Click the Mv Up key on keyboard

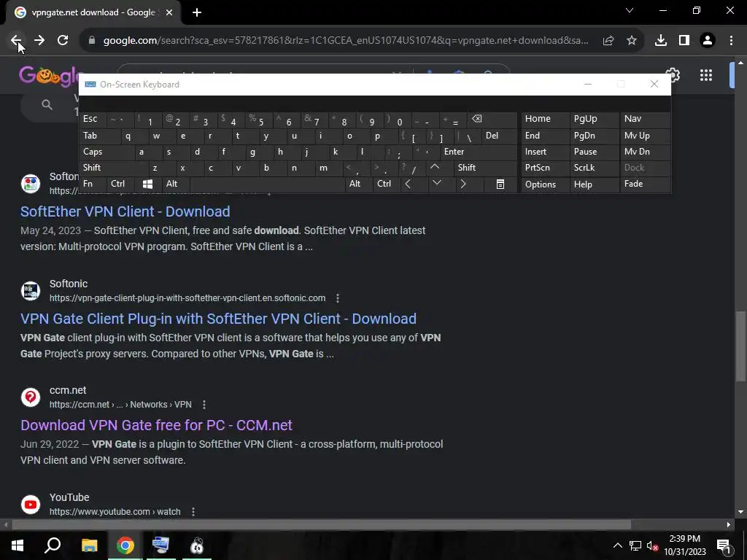[x=645, y=136]
